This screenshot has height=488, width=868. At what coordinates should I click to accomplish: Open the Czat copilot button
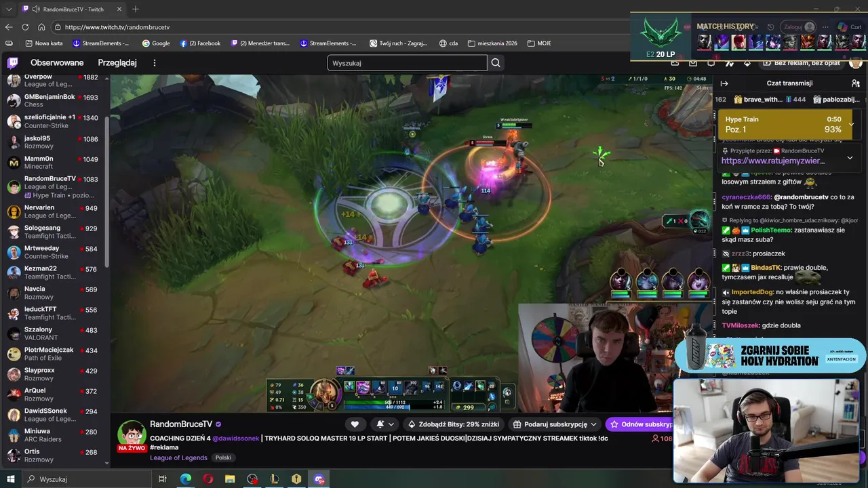pyautogui.click(x=848, y=27)
